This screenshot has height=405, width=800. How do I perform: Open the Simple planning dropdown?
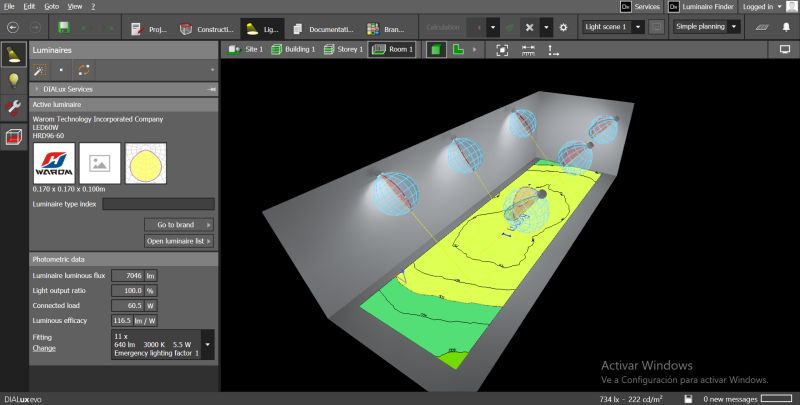(x=706, y=27)
